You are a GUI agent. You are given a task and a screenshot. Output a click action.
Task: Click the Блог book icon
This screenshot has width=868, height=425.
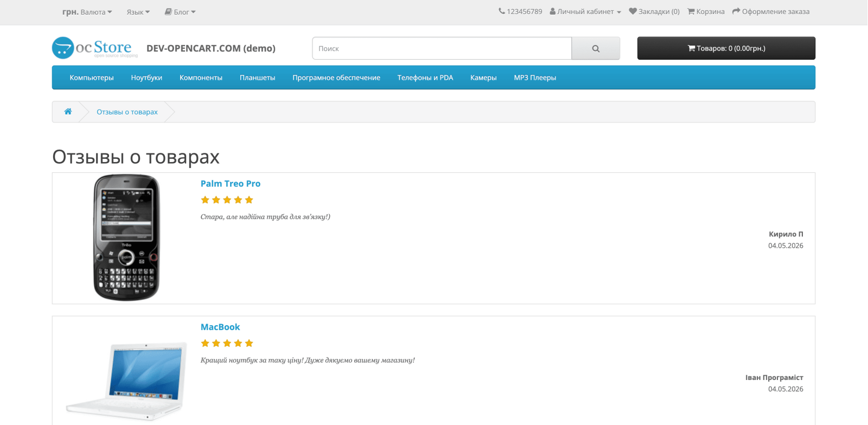[168, 12]
